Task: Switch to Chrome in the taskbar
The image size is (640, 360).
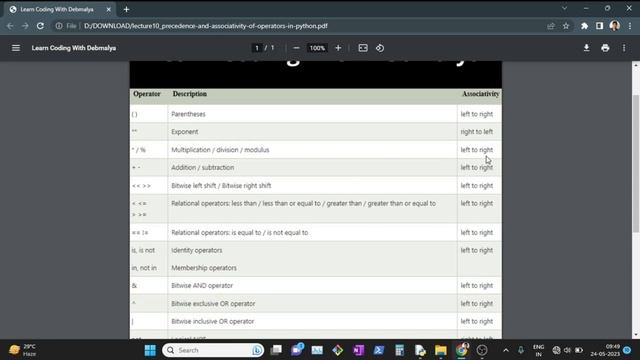Action: pos(462,350)
